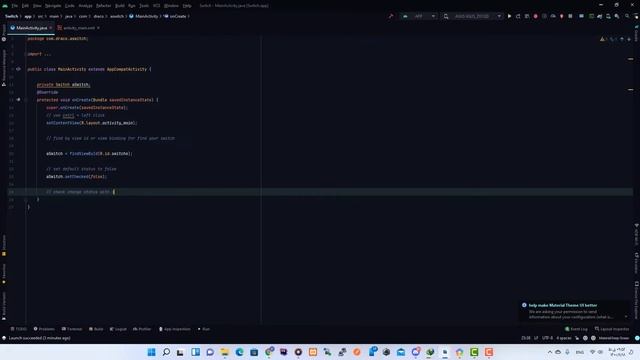This screenshot has width=640, height=360.
Task: Open the Widgets icon in the taskbar
Action: point(195,352)
